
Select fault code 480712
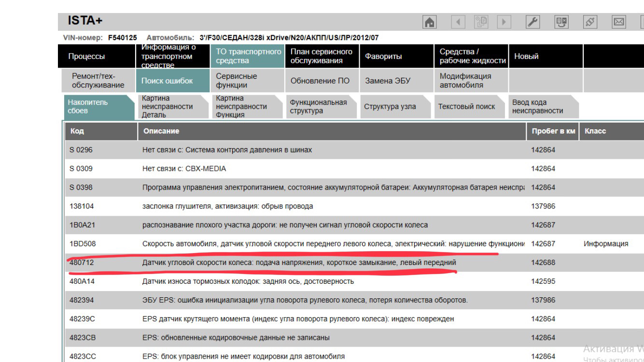pyautogui.click(x=82, y=263)
